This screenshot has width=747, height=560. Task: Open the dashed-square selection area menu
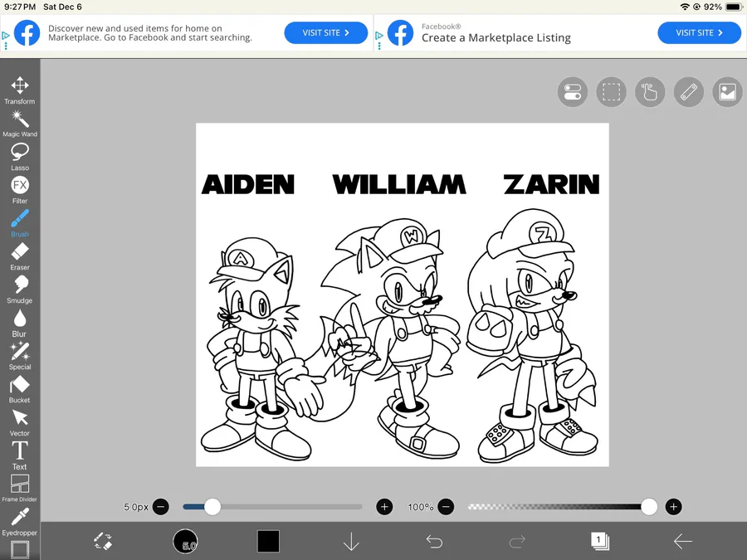click(x=611, y=92)
